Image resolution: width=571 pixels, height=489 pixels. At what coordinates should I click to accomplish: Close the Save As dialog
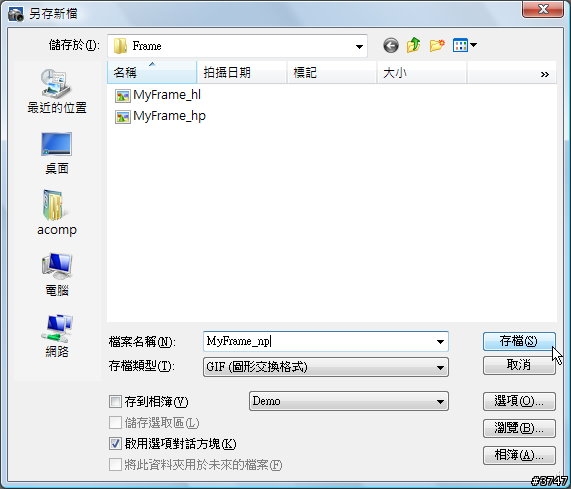pos(543,9)
